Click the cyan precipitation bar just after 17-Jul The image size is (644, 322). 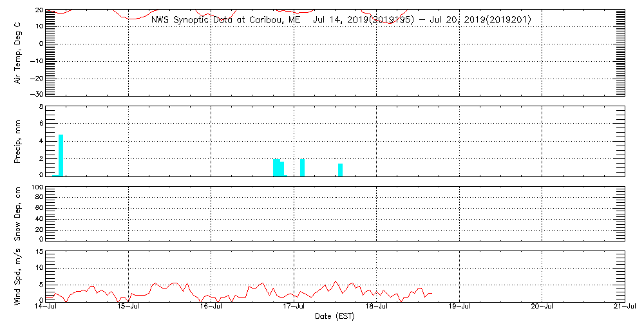point(303,167)
